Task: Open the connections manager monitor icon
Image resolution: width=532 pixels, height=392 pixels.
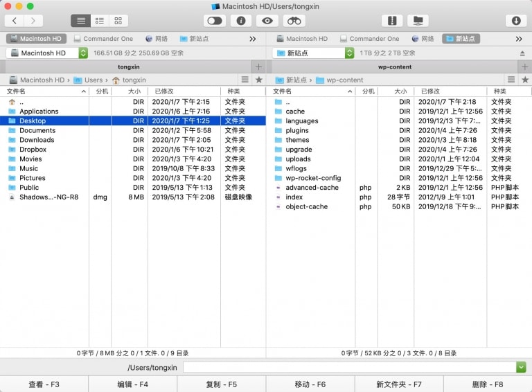Action: click(417, 21)
